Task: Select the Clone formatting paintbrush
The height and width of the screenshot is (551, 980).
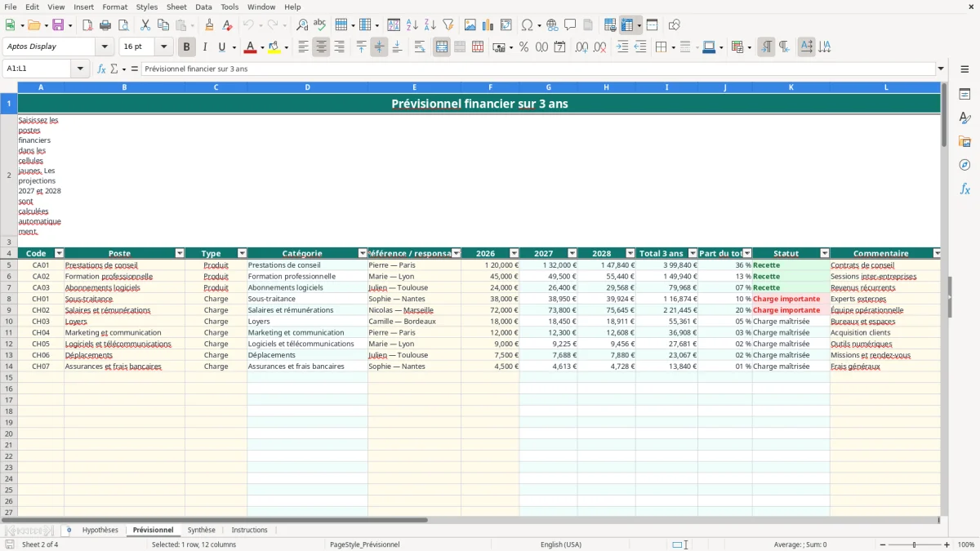Action: pos(210,25)
